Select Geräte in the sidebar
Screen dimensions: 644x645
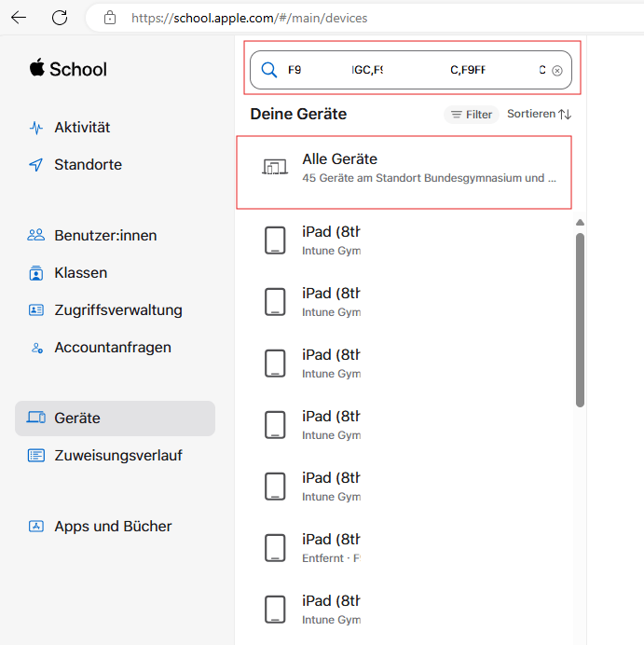point(115,419)
